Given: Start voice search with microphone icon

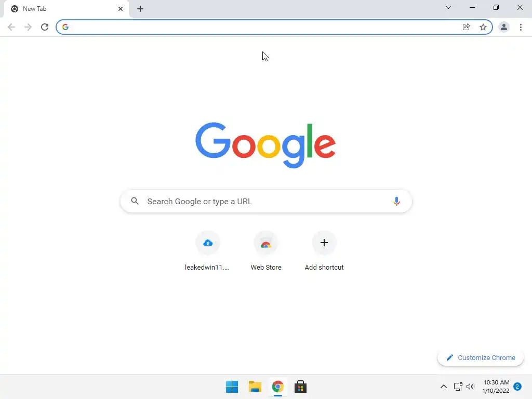Looking at the screenshot, I should [396, 201].
